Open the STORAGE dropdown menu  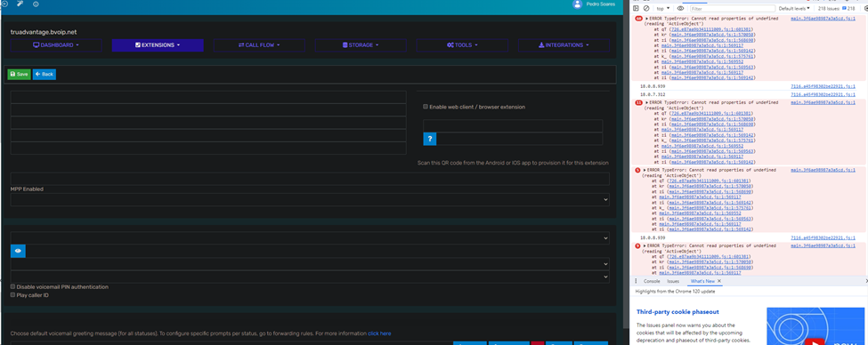point(361,45)
